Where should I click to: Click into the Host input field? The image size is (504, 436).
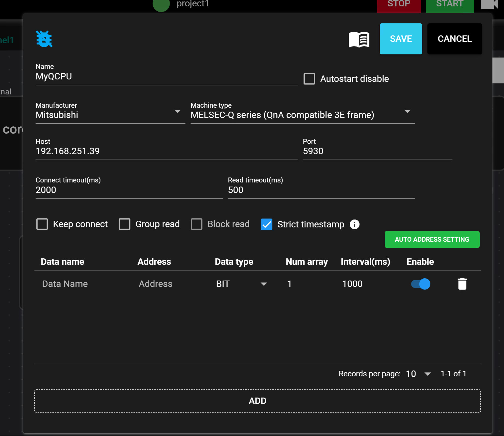[x=166, y=151]
